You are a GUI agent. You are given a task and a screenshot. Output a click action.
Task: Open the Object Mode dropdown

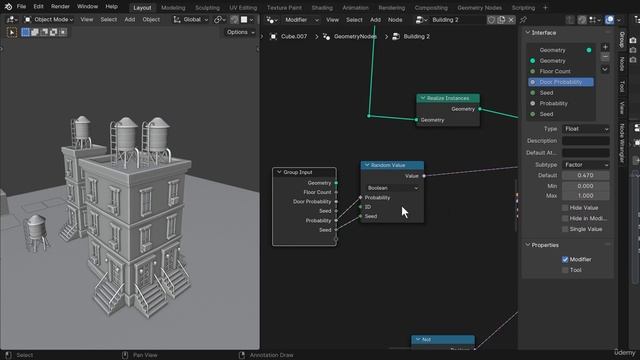coord(49,20)
